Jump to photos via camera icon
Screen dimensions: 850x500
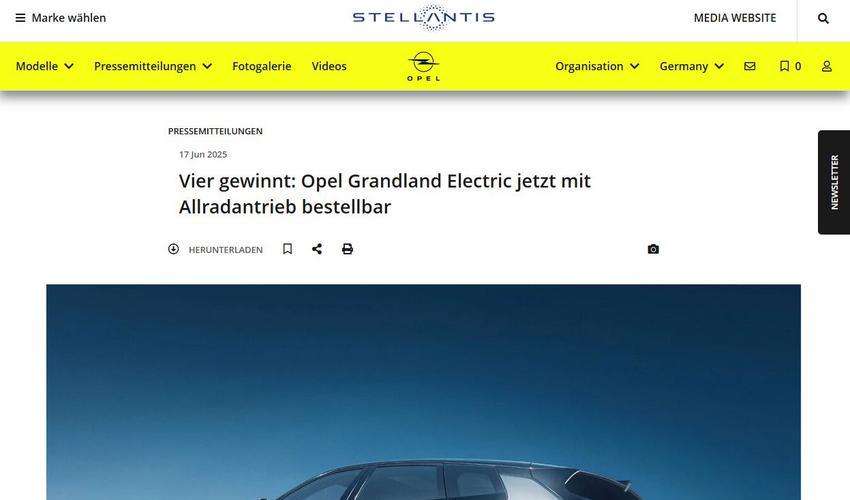[x=653, y=249]
